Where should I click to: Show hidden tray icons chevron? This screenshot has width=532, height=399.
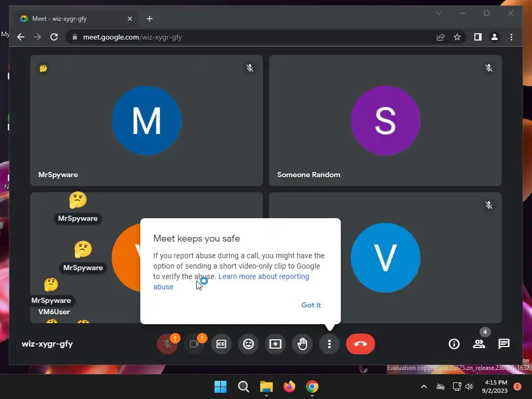(424, 387)
